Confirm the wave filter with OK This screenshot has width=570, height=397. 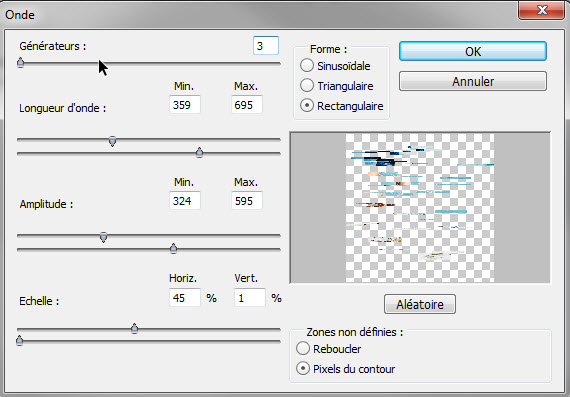pyautogui.click(x=473, y=51)
